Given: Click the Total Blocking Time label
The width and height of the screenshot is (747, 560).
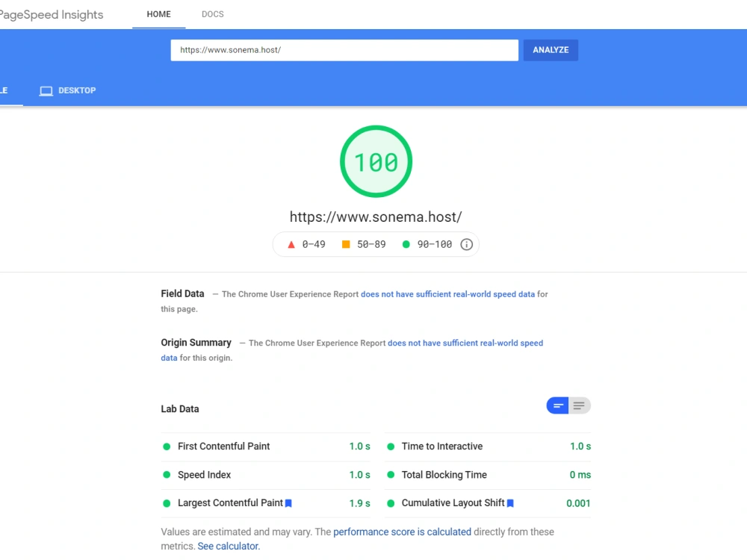Looking at the screenshot, I should click(x=444, y=475).
